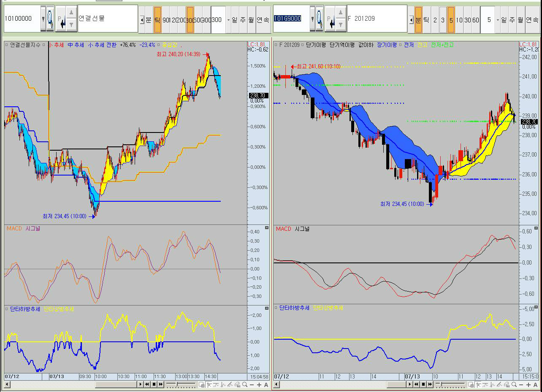Expand the interval dropdown beside 300 in left chart
Viewport: 542px width, 392px height.
tap(228, 20)
